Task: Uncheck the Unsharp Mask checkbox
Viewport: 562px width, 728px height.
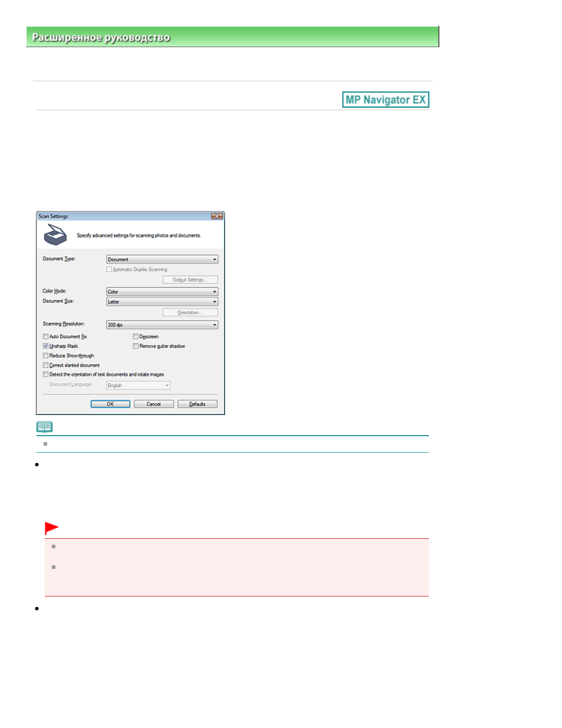Action: [x=45, y=346]
